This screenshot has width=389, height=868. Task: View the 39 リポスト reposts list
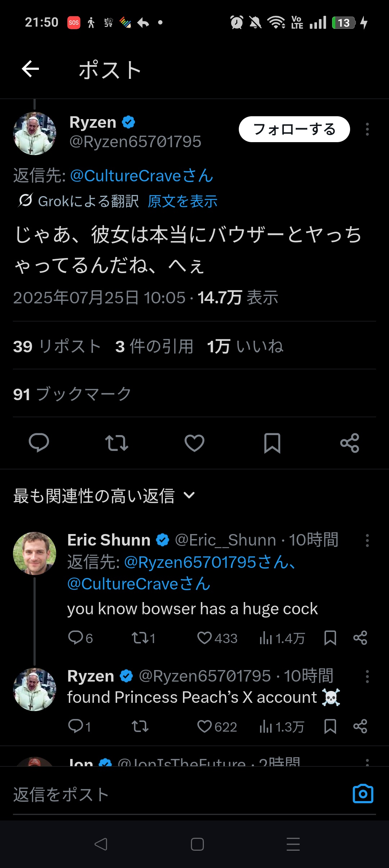pyautogui.click(x=57, y=347)
